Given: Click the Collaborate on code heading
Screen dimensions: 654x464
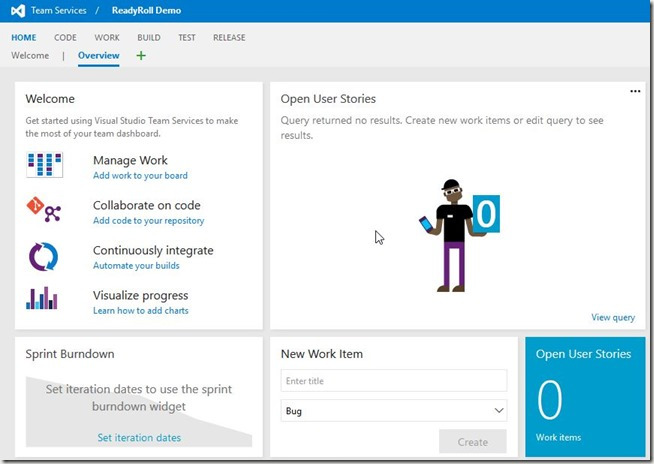Looking at the screenshot, I should (146, 206).
